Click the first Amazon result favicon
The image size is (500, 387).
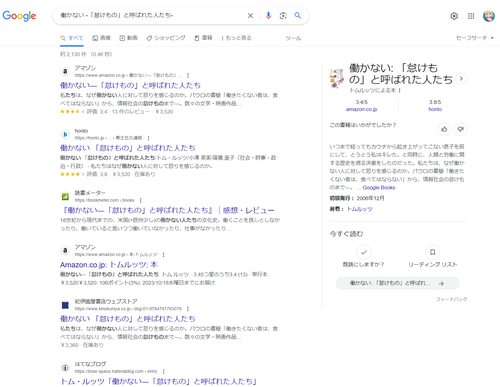point(65,71)
